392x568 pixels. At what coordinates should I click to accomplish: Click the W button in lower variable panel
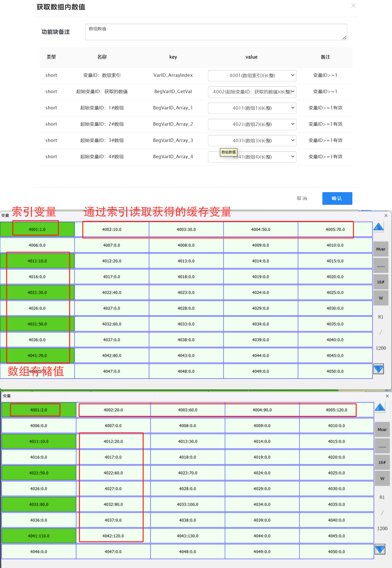point(382,478)
